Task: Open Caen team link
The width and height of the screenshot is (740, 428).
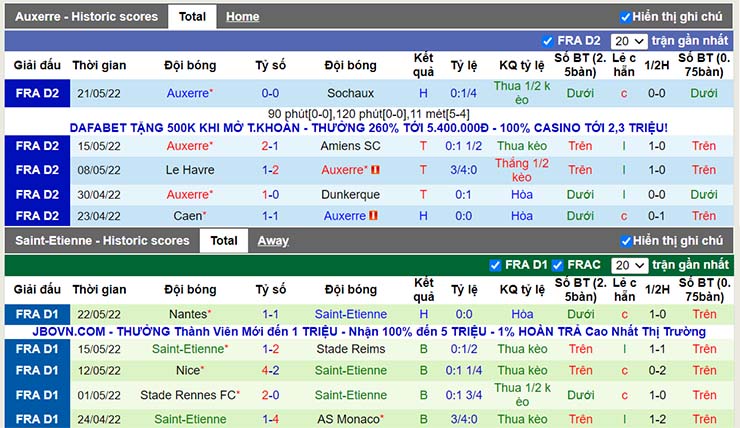Action: (190, 216)
